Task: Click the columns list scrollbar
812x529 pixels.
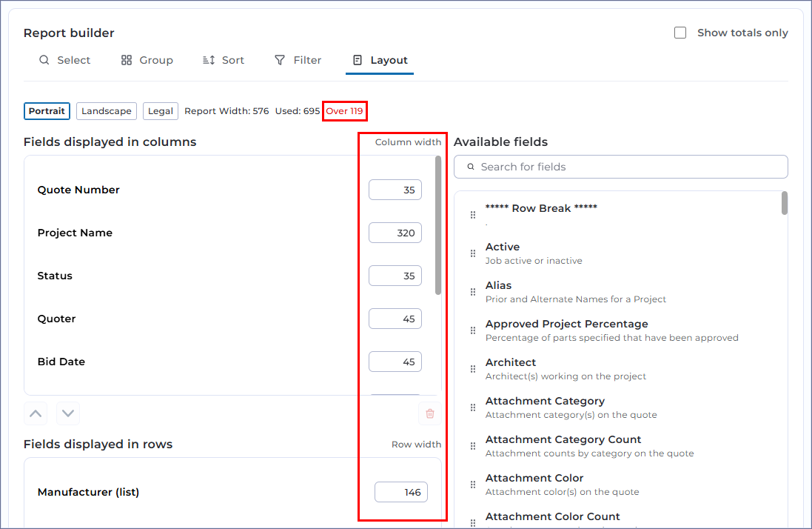Action: point(438,225)
